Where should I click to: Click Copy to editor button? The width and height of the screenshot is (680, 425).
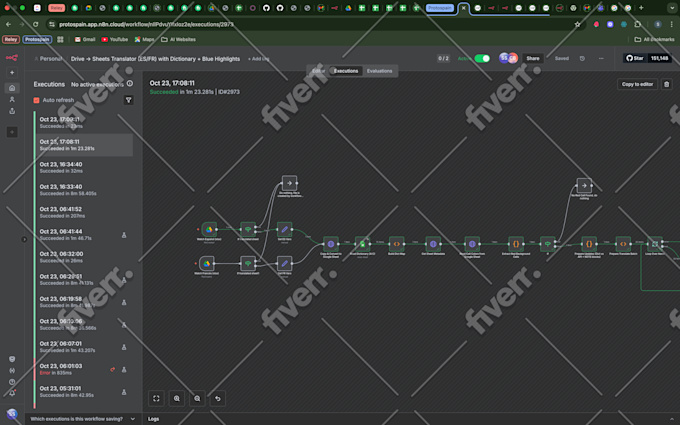click(637, 84)
